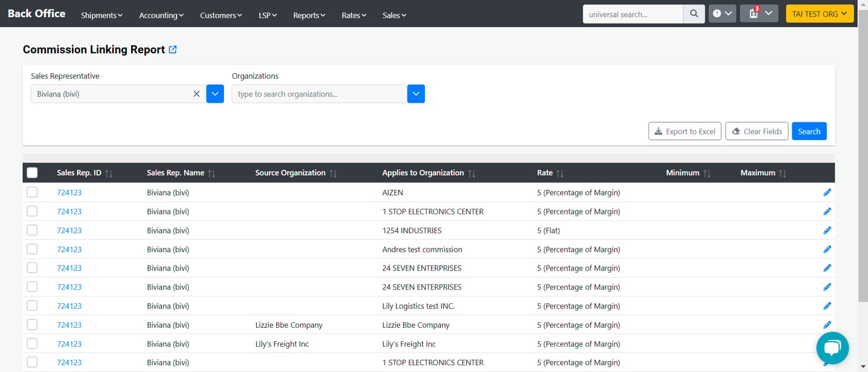868x372 pixels.
Task: Select Lizzie Bbe Company source organization cell
Action: click(x=289, y=325)
